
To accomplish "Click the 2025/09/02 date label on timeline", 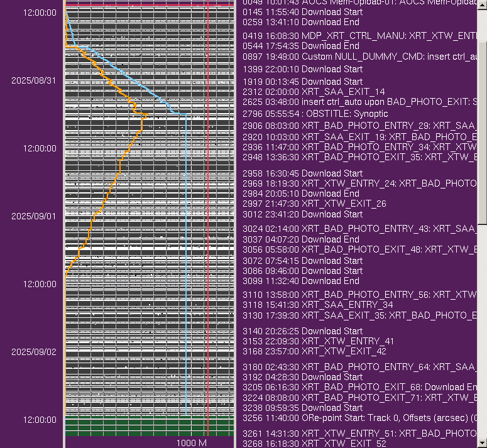I will click(x=33, y=352).
